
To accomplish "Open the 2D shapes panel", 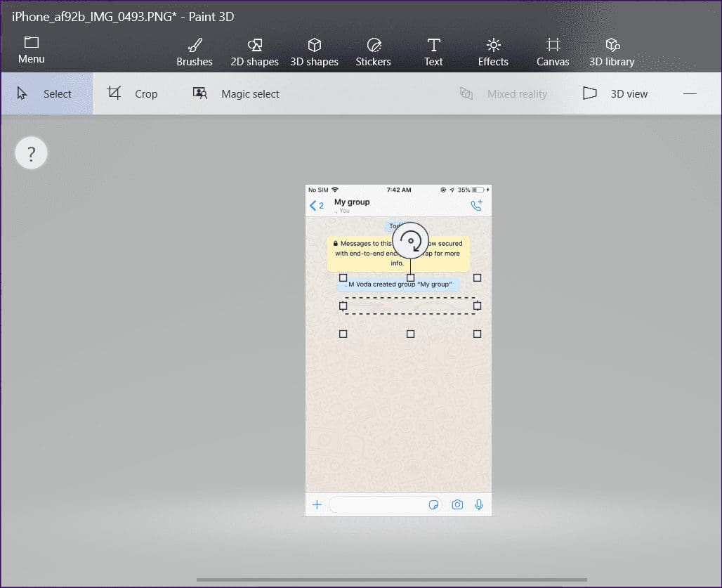I will pos(255,53).
